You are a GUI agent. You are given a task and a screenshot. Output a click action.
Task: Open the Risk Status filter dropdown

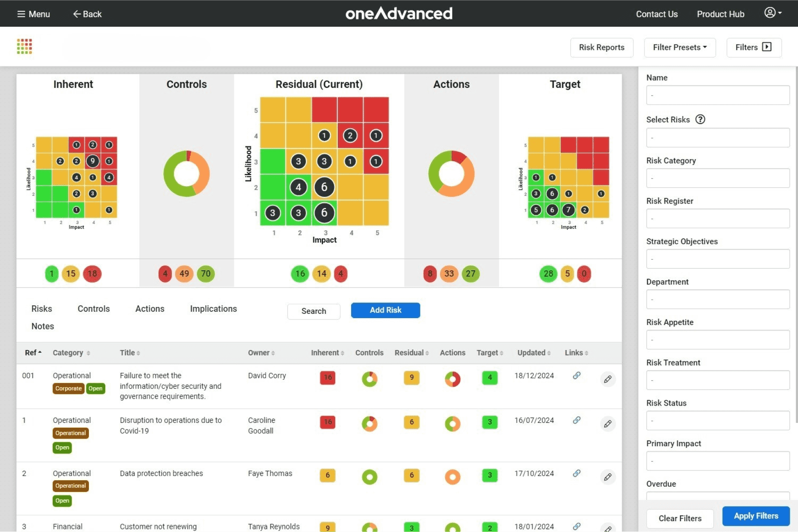pos(717,420)
